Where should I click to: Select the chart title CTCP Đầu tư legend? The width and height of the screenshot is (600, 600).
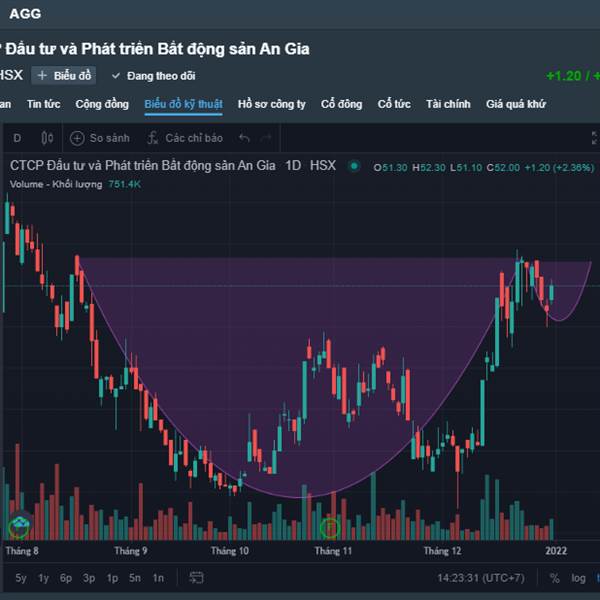click(x=173, y=166)
